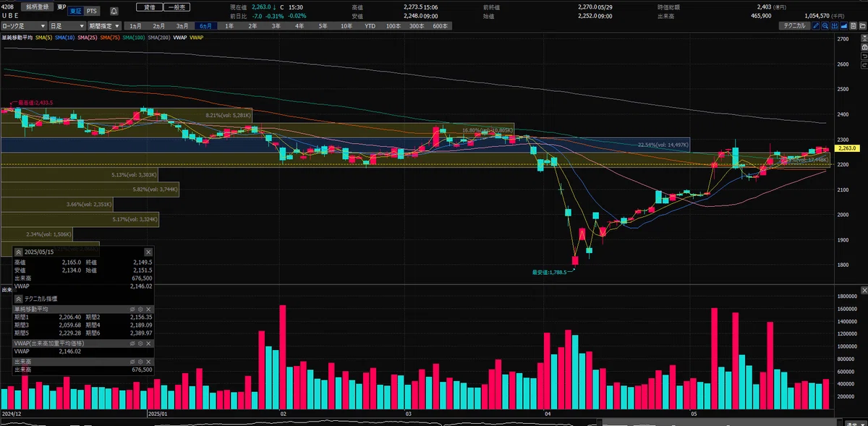Open the 日足 timeframe dropdown
The height and width of the screenshot is (426, 868).
pyautogui.click(x=66, y=26)
